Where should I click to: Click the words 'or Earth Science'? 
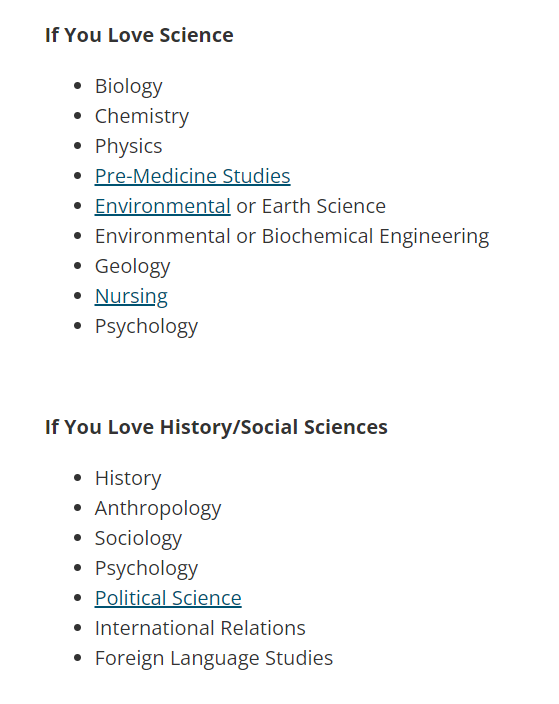[311, 206]
